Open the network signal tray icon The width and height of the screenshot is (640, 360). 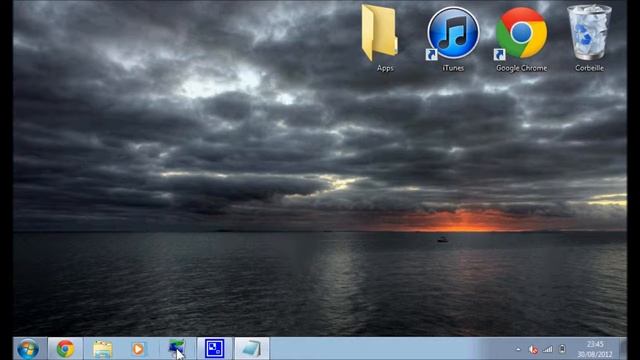click(548, 349)
